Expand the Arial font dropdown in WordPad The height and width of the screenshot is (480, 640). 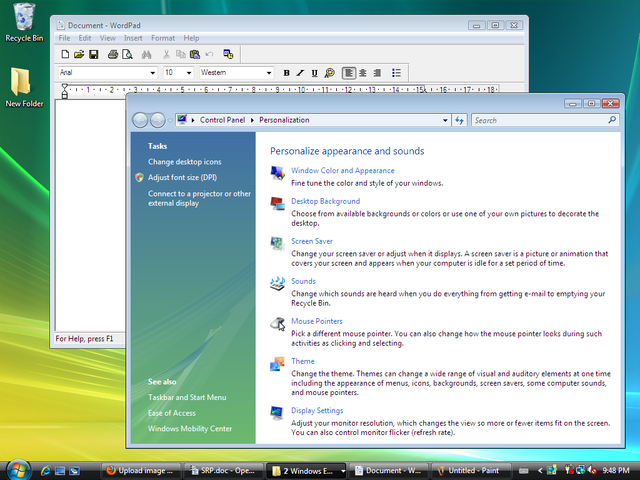tap(152, 73)
